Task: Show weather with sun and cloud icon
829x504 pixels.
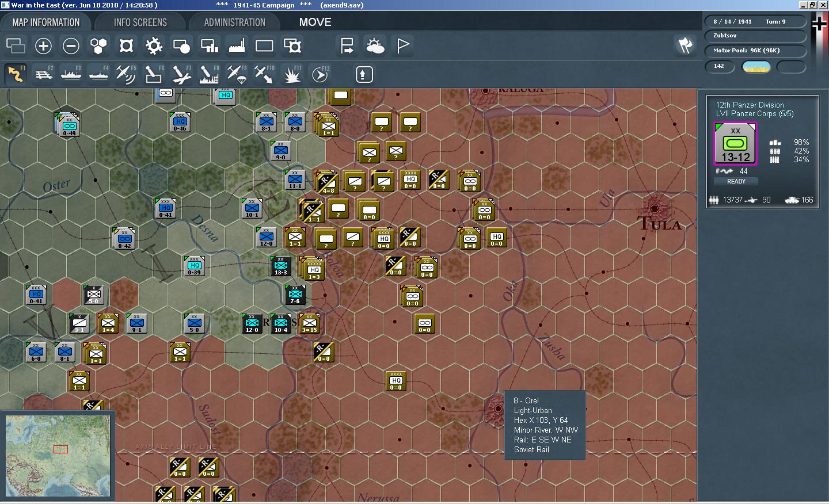Action: 375,45
